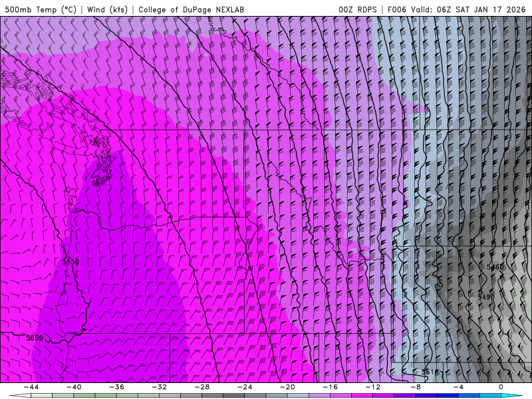
Task: Click the -4 tick label on color scale
Action: pos(458,387)
